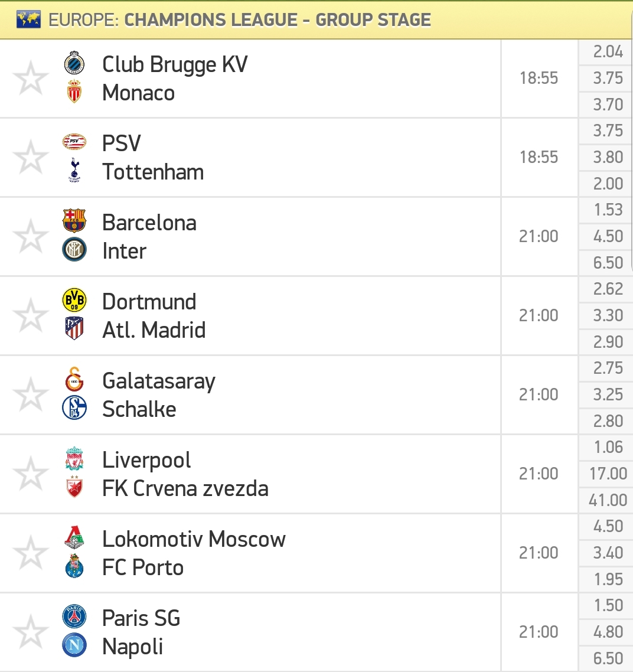Click the Dortmund BVB logo
The height and width of the screenshot is (672, 633).
[x=74, y=299]
